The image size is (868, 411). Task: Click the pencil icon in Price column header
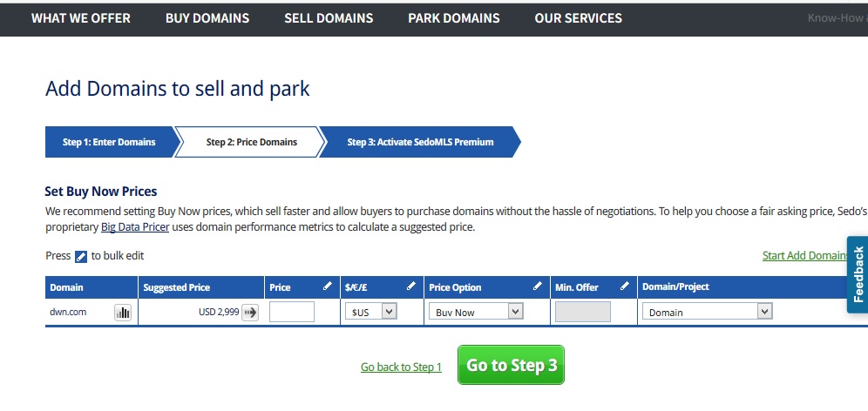tap(328, 286)
